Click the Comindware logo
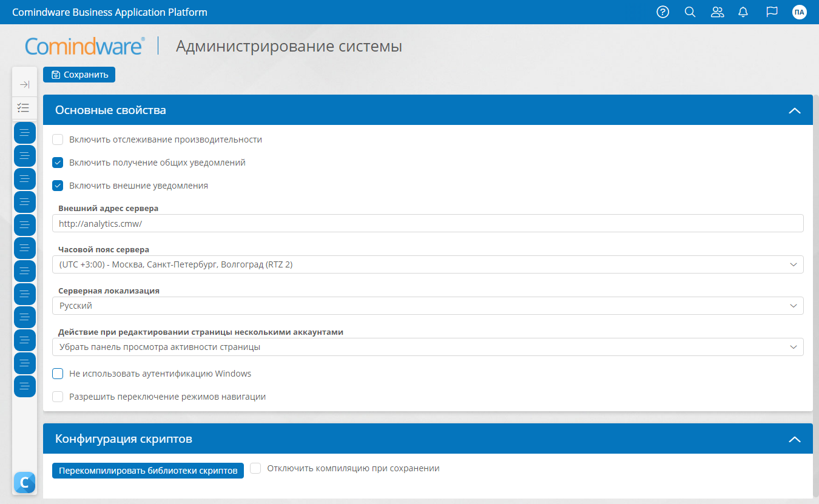The height and width of the screenshot is (504, 819). pos(85,46)
